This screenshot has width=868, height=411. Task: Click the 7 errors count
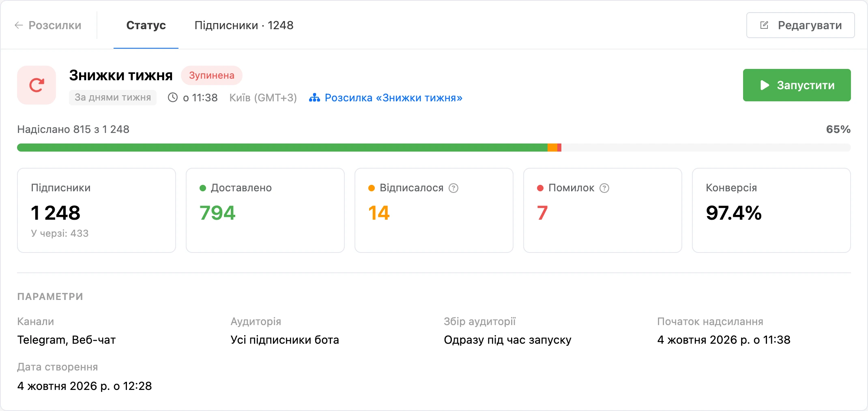tap(542, 213)
